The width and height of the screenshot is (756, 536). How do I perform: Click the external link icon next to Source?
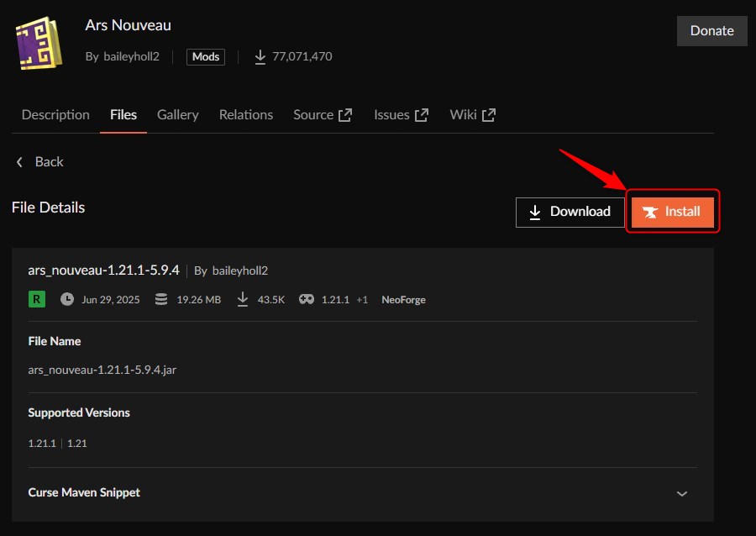(345, 115)
